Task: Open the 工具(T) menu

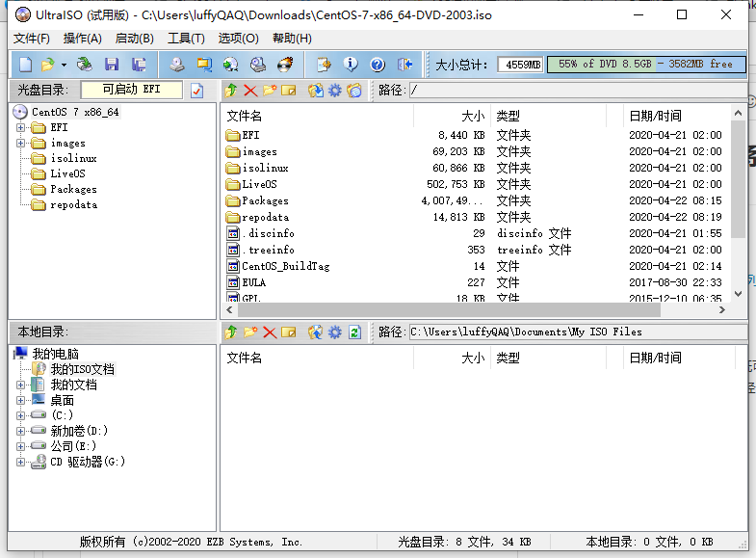Action: 186,39
